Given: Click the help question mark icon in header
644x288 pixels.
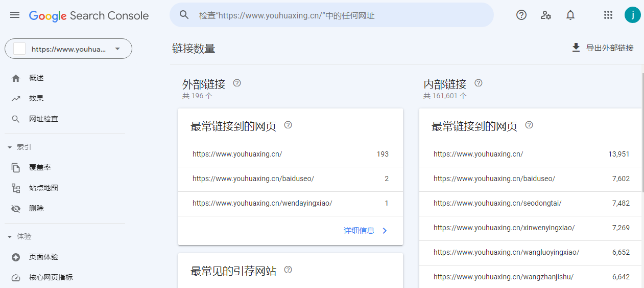Looking at the screenshot, I should pos(521,15).
